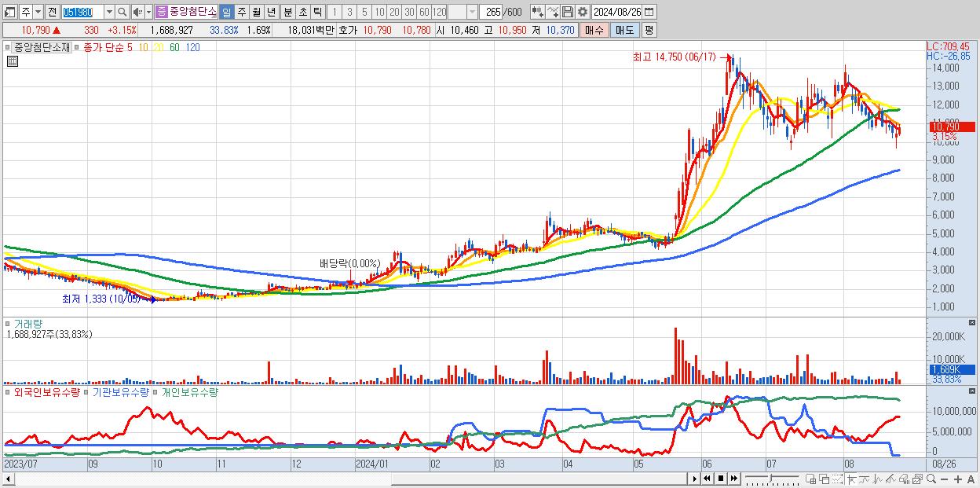Select the 60 interval tab
Screen dimensions: 980x488
coord(424,12)
